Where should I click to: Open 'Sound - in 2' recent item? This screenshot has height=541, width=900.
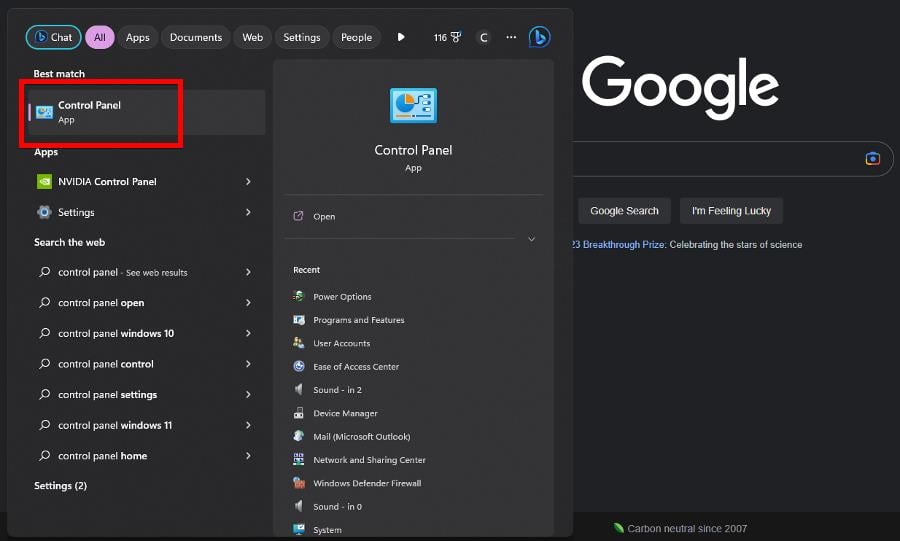click(338, 390)
